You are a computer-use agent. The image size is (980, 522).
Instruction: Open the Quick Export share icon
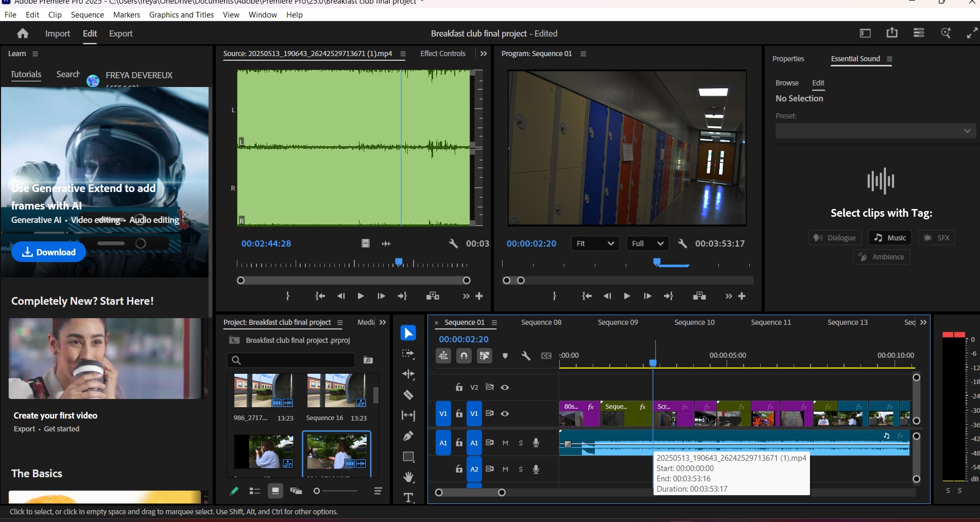click(892, 33)
